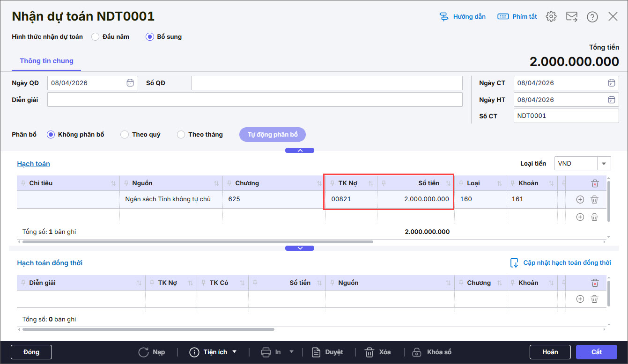Viewport: 628px width, 364px height.
Task: Click the mail envelope icon in header
Action: click(572, 17)
